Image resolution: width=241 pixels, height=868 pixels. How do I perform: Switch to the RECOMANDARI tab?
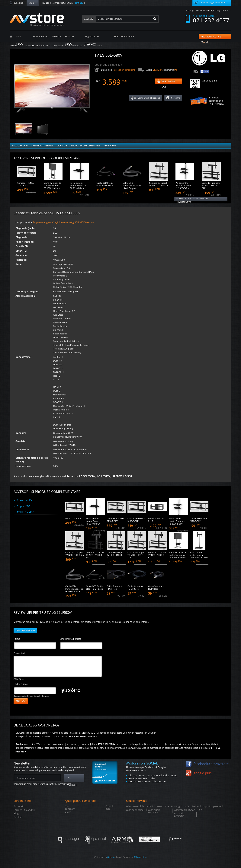(20, 145)
